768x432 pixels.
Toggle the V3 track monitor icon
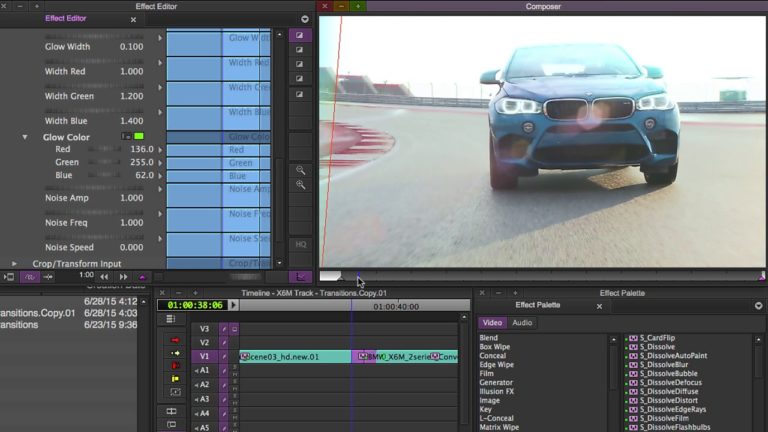[x=234, y=328]
